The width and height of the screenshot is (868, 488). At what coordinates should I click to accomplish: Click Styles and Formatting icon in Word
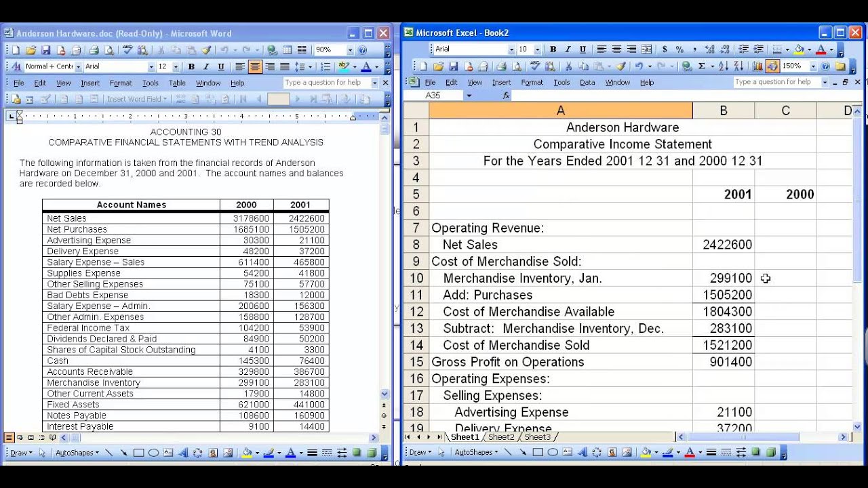point(16,66)
